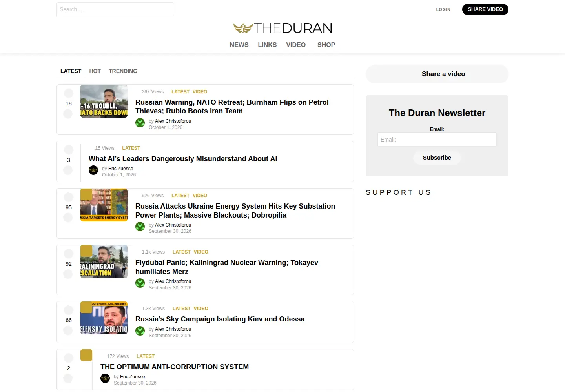Open THE OPTIMUM ANTI-CORRUPTION SYSTEM article
Screen dimensions: 565x392
pyautogui.click(x=175, y=367)
